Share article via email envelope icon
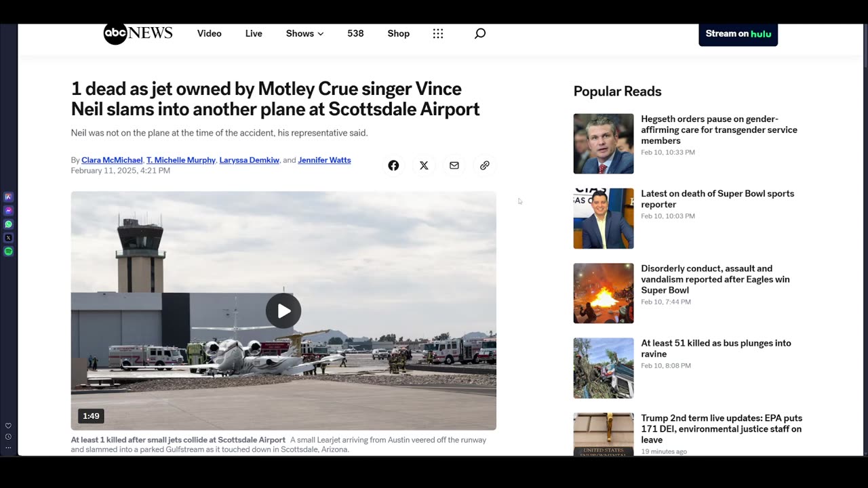The height and width of the screenshot is (488, 868). pyautogui.click(x=454, y=165)
